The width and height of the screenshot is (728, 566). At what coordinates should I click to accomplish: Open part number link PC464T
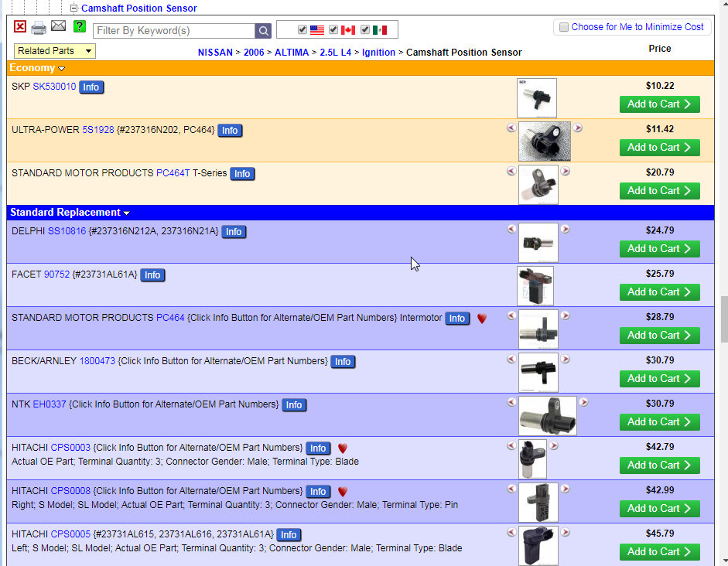coord(173,173)
